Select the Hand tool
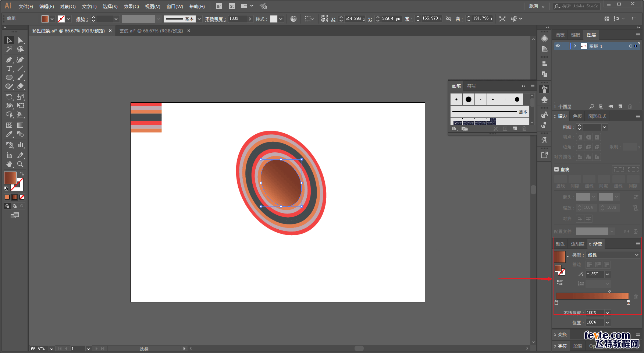Viewport: 644px width, 353px height. tap(9, 164)
